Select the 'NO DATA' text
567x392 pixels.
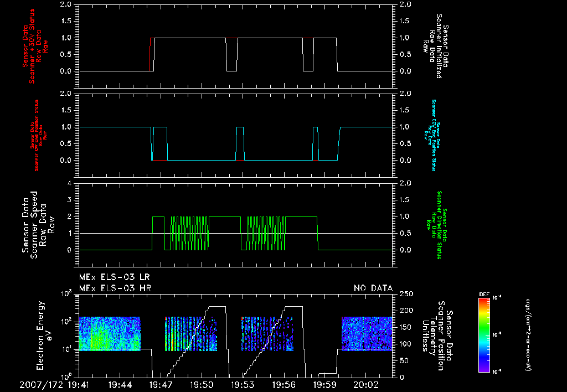(373, 288)
